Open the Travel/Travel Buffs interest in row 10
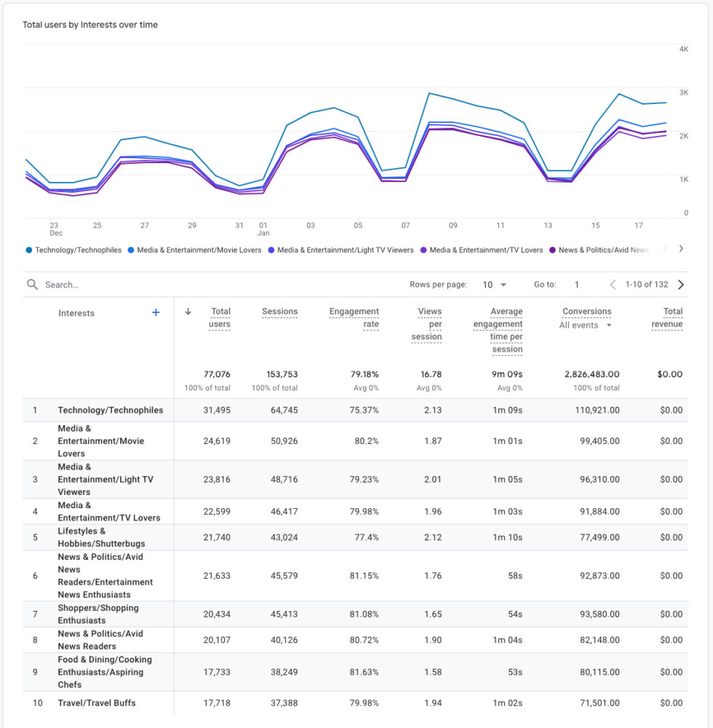 pyautogui.click(x=97, y=703)
